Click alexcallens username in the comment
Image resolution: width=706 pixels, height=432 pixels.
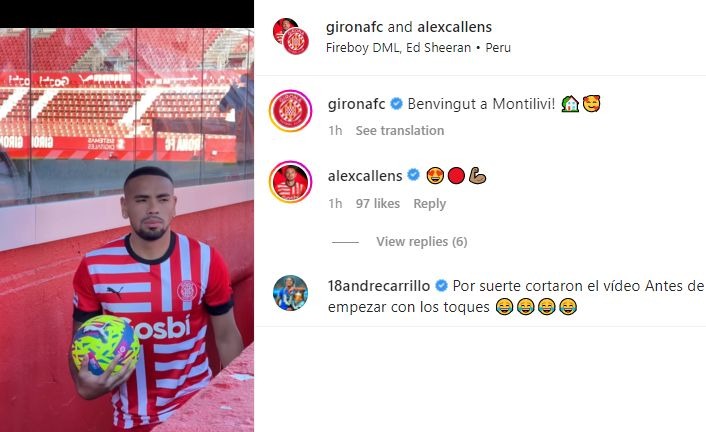365,176
